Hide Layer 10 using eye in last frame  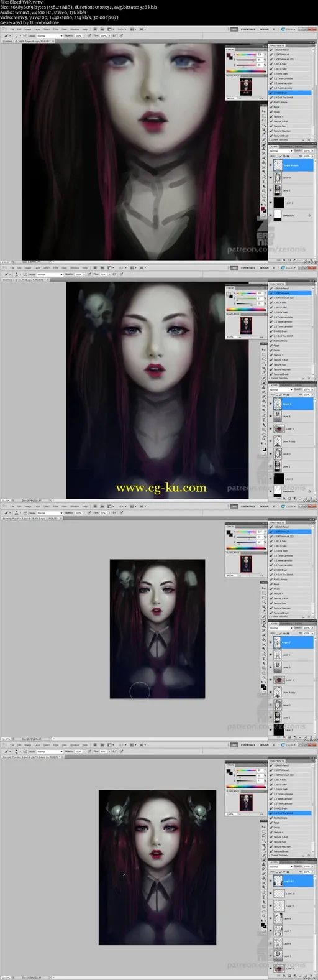click(x=270, y=894)
